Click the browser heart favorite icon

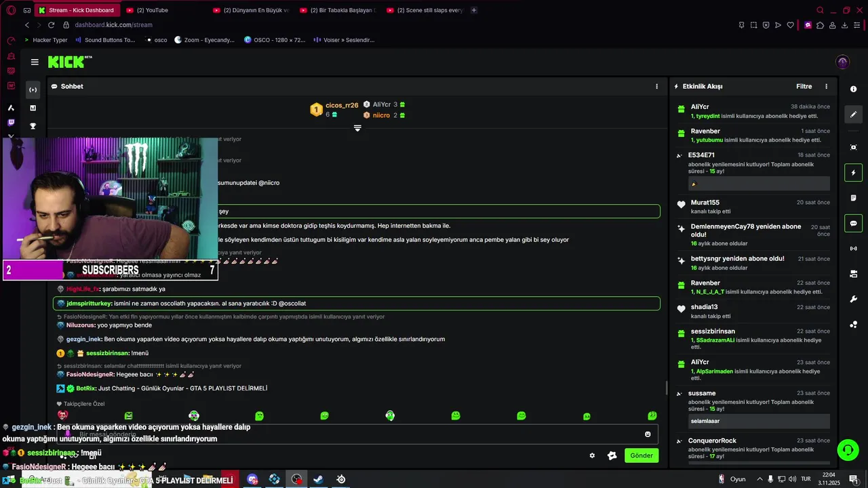pos(790,25)
